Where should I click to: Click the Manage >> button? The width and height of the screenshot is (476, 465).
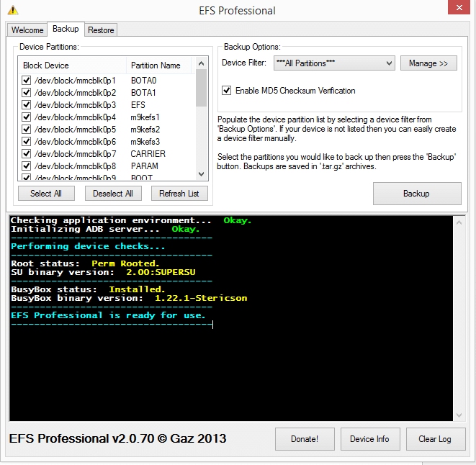click(x=428, y=63)
